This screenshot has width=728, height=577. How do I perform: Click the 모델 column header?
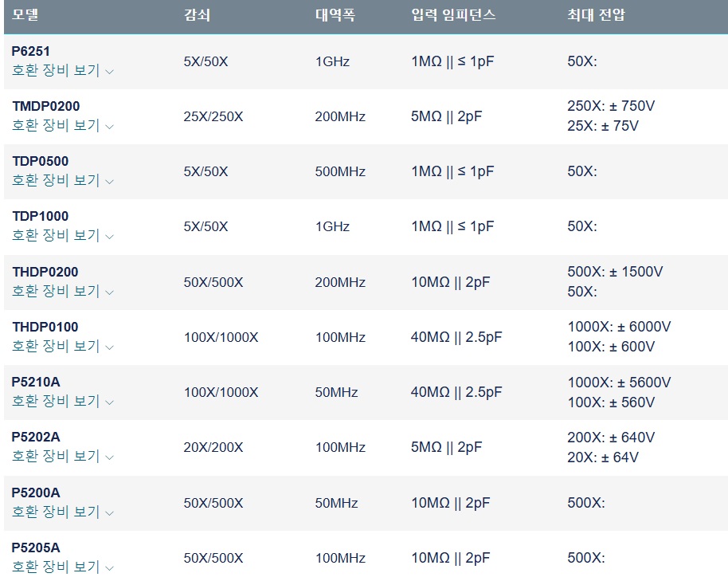pos(25,14)
